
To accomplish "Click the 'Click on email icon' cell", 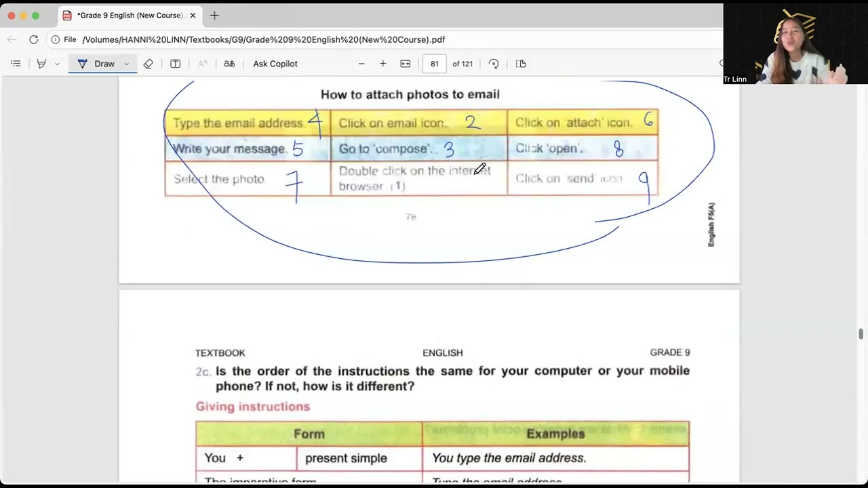I will [419, 123].
